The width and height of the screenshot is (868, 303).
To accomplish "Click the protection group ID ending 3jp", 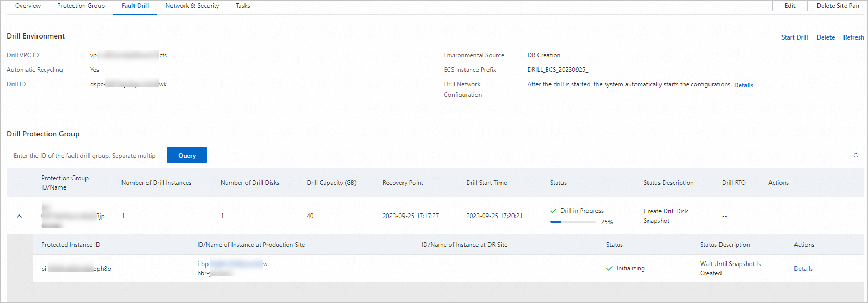I will [x=73, y=216].
